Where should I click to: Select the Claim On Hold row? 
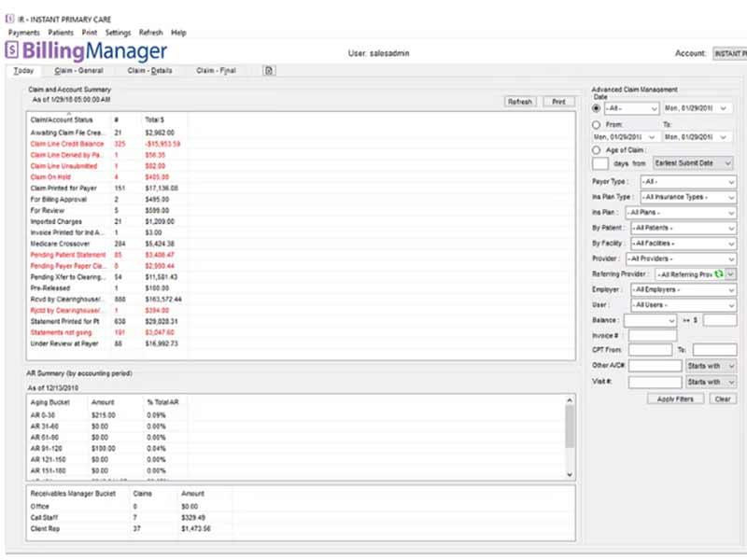tap(300, 177)
